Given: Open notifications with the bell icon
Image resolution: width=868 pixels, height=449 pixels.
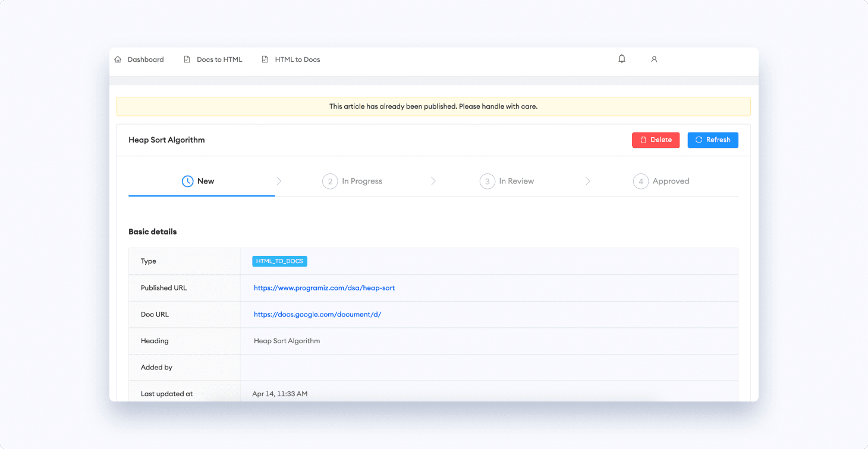Looking at the screenshot, I should 621,59.
